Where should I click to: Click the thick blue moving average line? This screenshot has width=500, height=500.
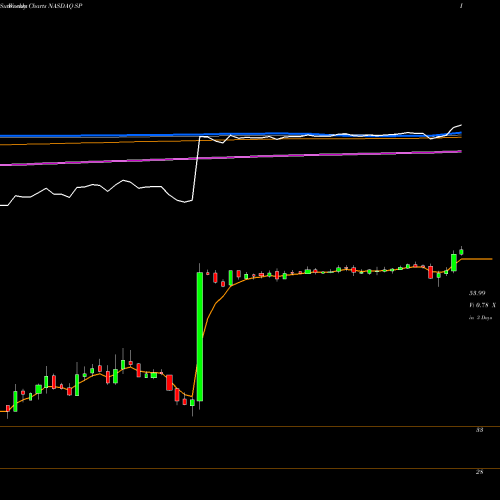coord(231,135)
